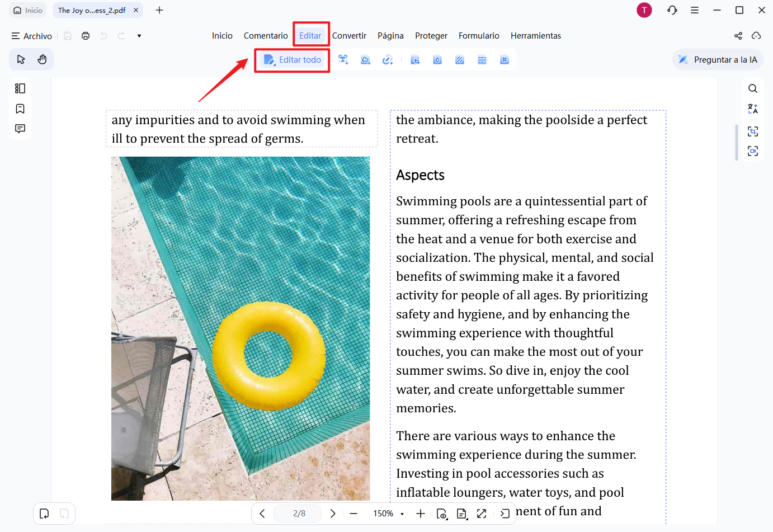Select the Add Link tool icon
Screen dimensions: 773x532
(388, 60)
